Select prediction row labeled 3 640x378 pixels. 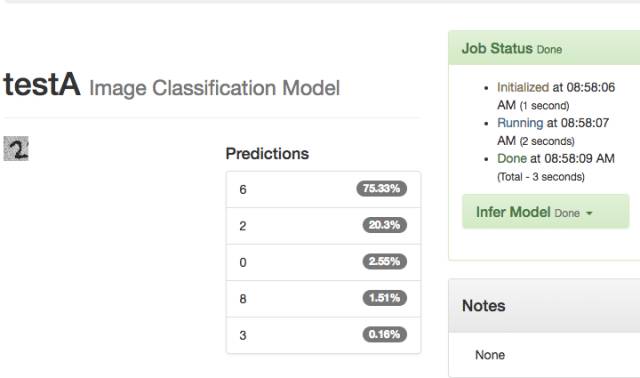point(323,335)
